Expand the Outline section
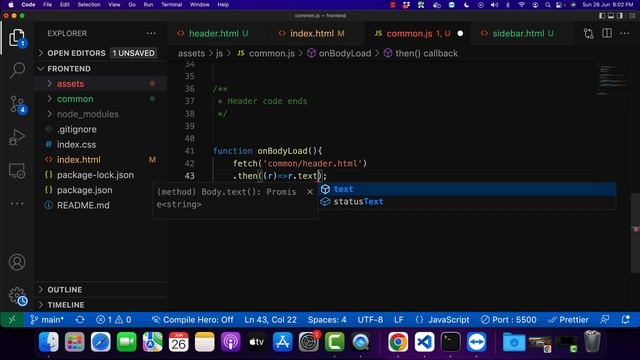 [102, 289]
